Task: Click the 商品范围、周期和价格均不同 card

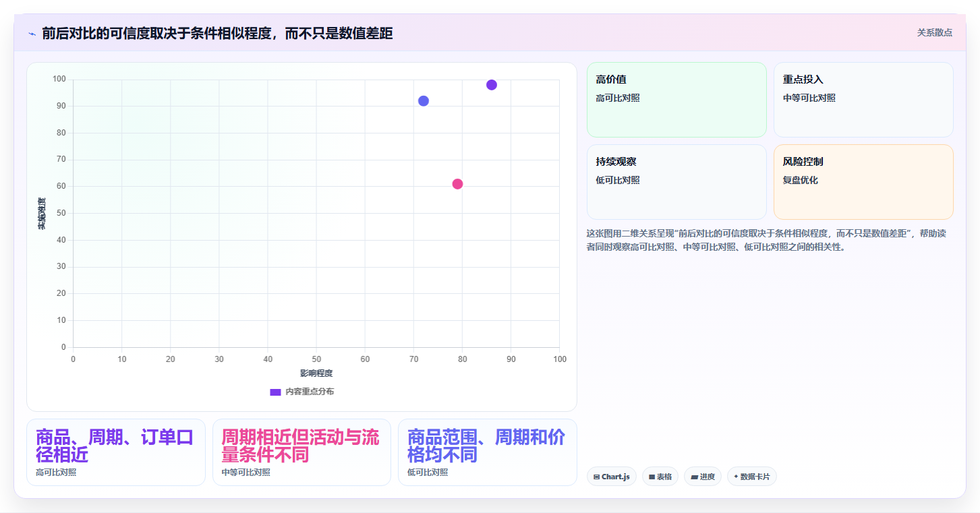Action: click(487, 452)
